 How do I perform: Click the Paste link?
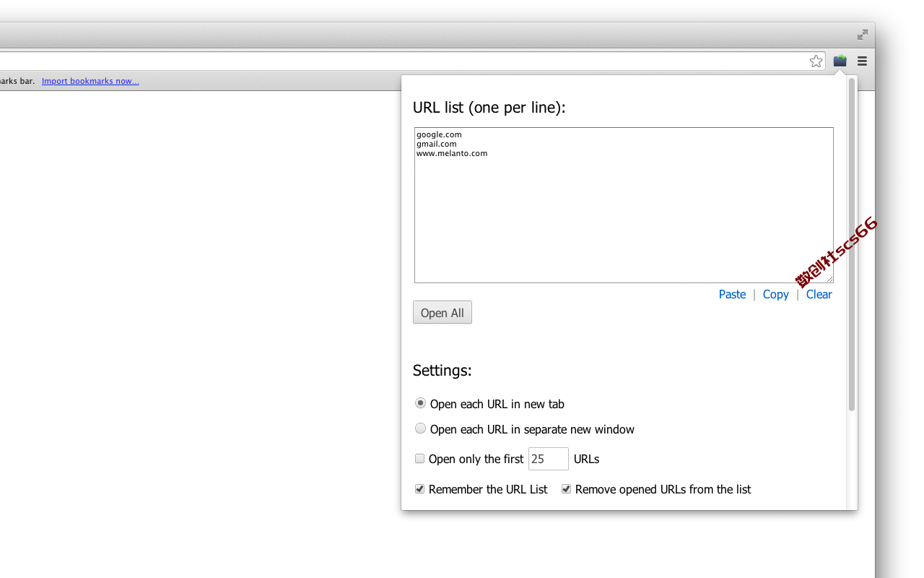(732, 294)
